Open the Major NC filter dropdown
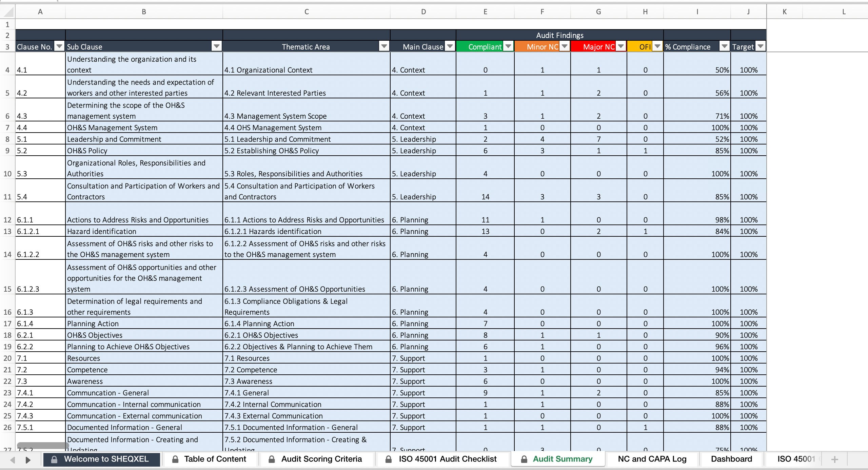The height and width of the screenshot is (470, 868). (621, 46)
